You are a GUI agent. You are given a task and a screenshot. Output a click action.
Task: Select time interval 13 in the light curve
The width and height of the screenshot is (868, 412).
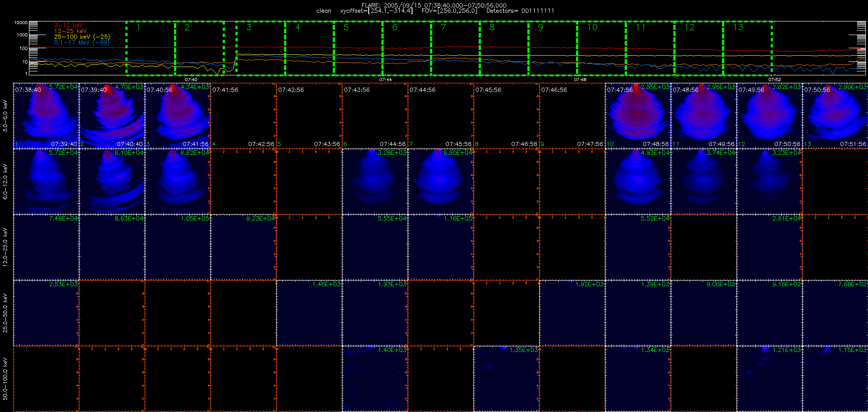(747, 48)
